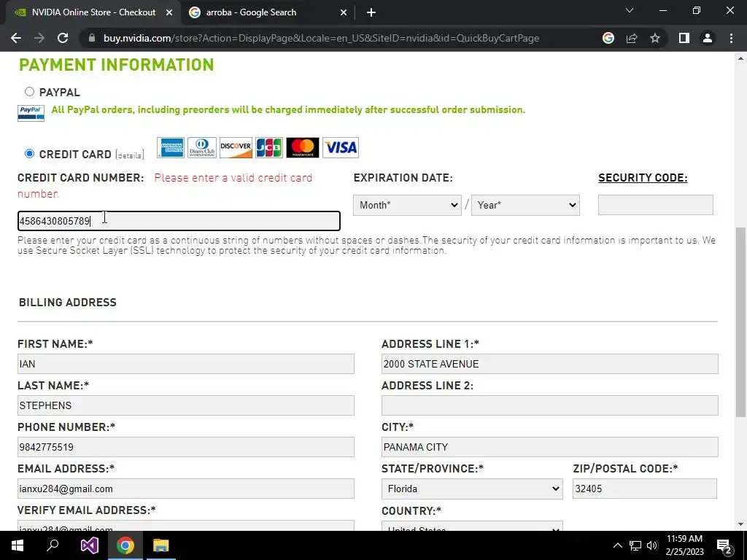Click the page vertical scrollbar thumb
This screenshot has height=560, width=747.
point(740,323)
